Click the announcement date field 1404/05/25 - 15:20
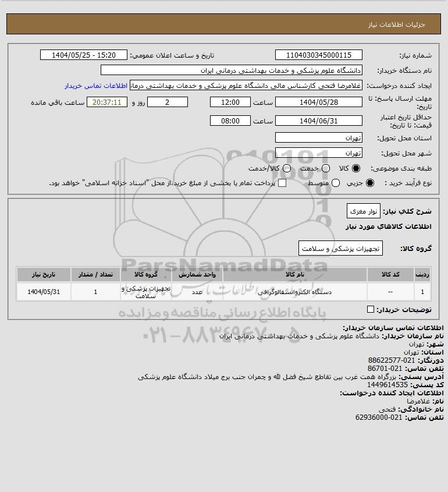This screenshot has height=492, width=448. click(x=84, y=55)
